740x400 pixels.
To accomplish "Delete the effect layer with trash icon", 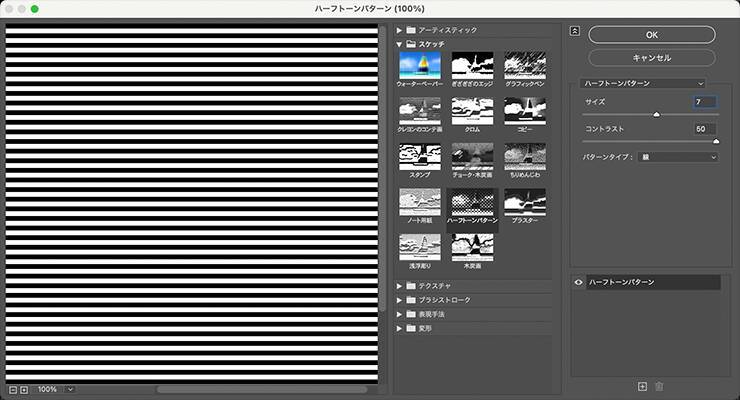I will (659, 386).
